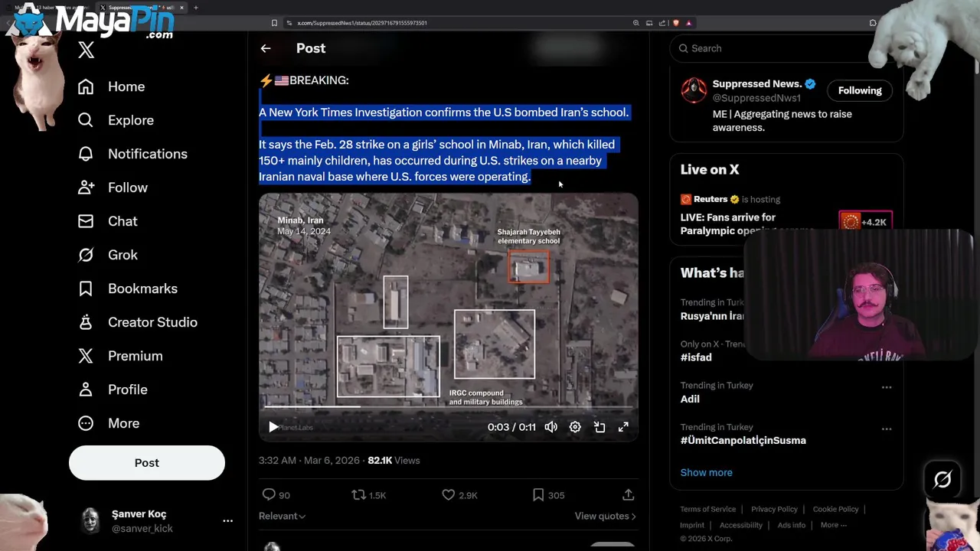Open Premium subscription page
The image size is (980, 551).
(120, 356)
